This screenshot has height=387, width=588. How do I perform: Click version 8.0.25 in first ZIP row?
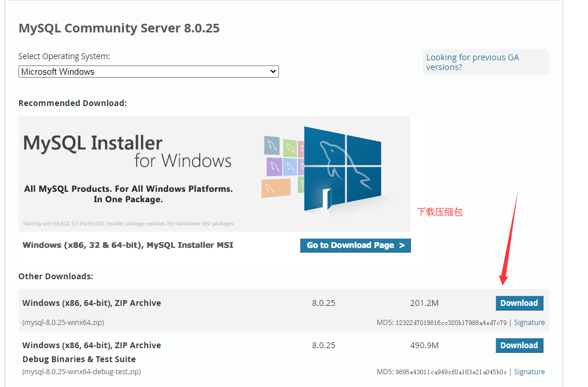(324, 303)
